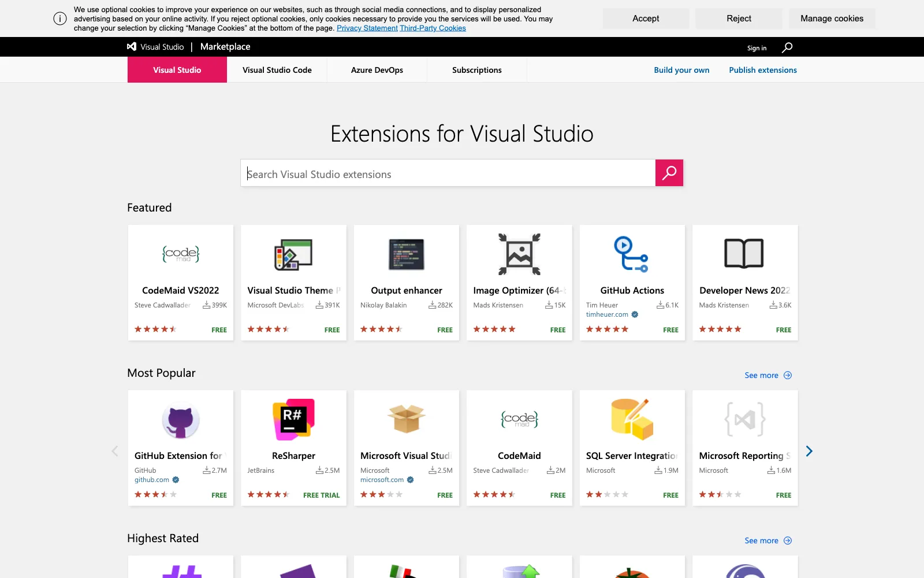
Task: Click the star rating on Developer News 2022
Action: [720, 329]
